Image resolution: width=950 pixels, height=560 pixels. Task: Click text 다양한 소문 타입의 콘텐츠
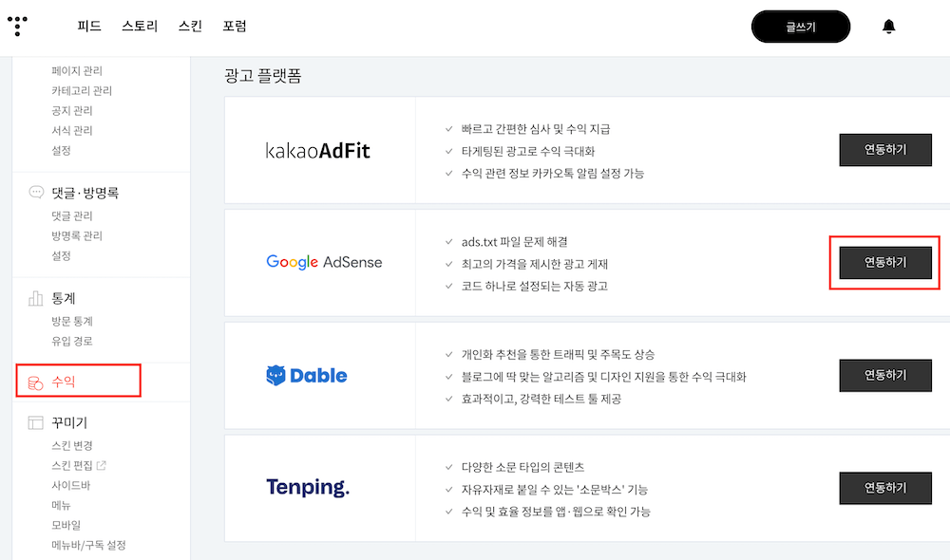pyautogui.click(x=522, y=467)
